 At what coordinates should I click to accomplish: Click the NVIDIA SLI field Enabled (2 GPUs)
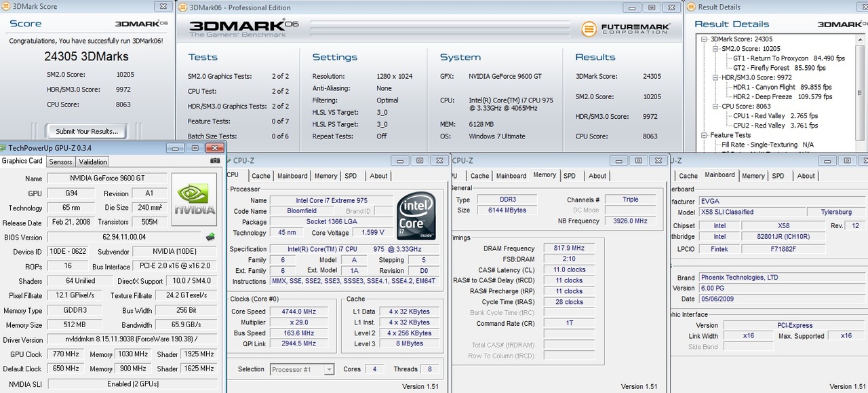pos(133,383)
